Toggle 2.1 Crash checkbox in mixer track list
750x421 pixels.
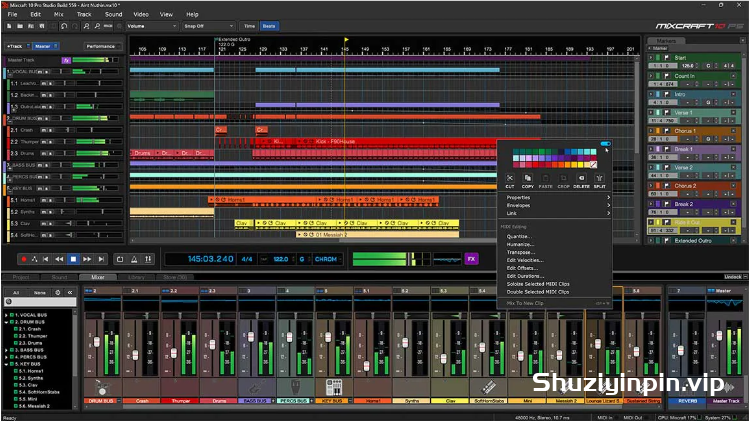(x=16, y=329)
